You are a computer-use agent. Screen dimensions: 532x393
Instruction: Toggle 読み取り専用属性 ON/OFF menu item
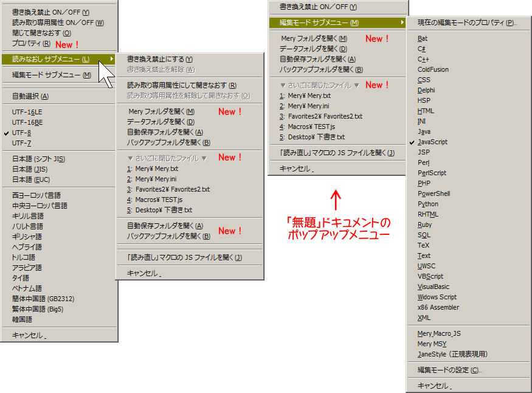click(58, 23)
